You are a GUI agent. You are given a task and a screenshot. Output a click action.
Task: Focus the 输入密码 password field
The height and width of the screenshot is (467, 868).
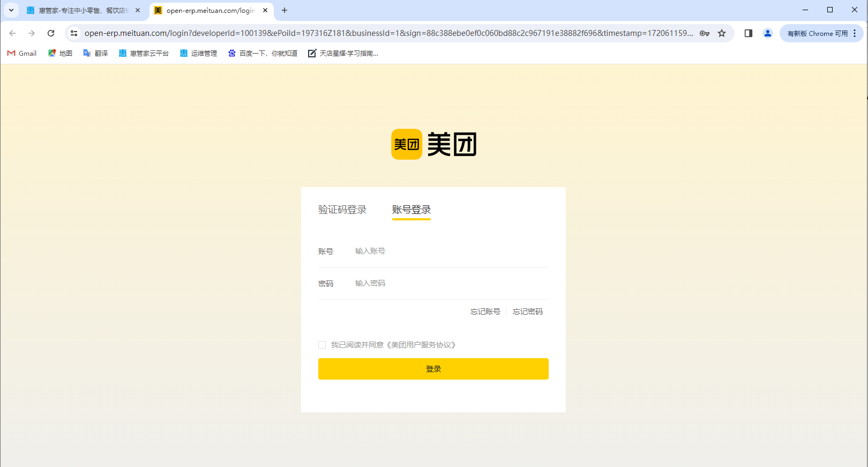(x=451, y=283)
